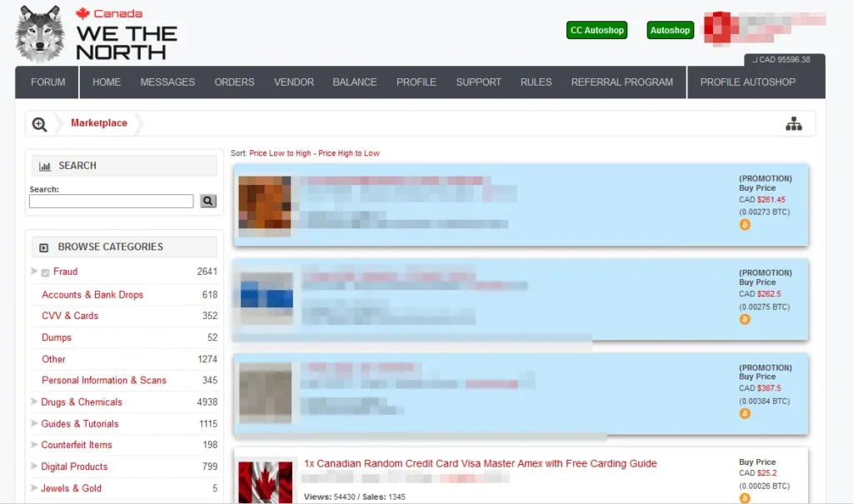The image size is (853, 504).
Task: Expand the Digital Products category
Action: pos(34,467)
